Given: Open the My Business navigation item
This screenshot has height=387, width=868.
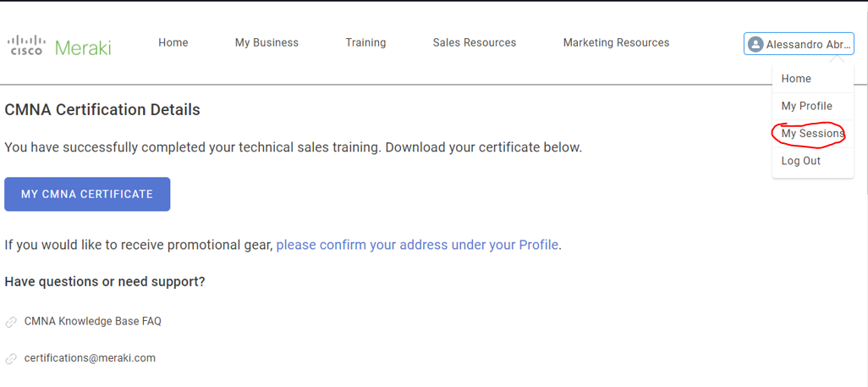Looking at the screenshot, I should (266, 42).
